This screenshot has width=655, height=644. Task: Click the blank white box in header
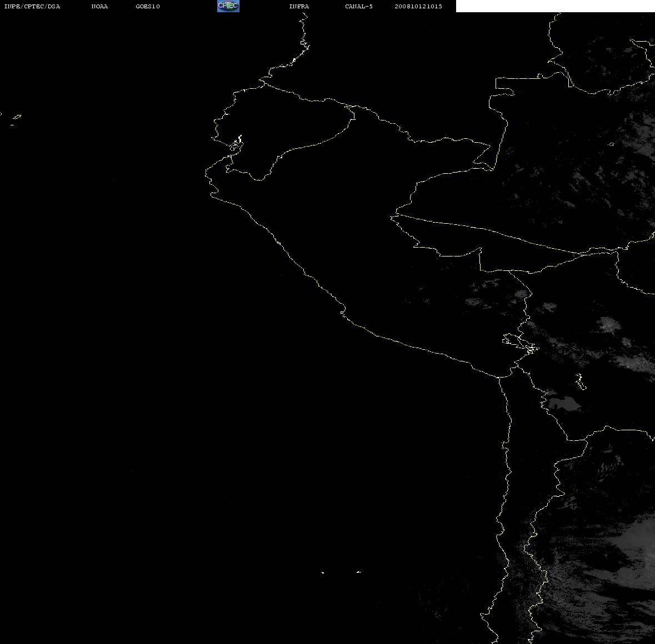tap(555, 6)
